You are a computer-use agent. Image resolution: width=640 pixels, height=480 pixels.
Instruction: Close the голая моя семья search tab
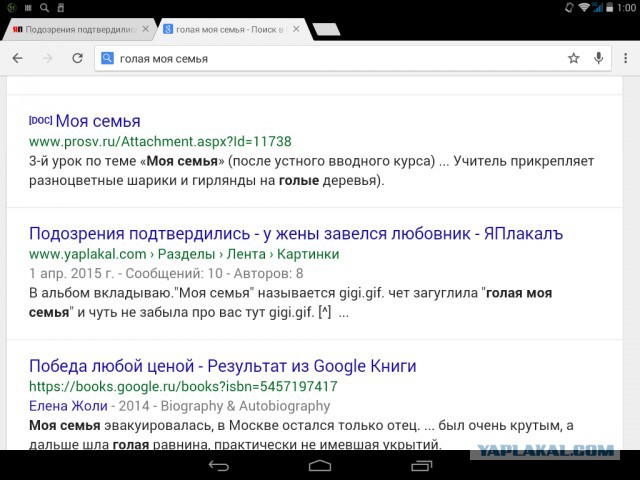[296, 29]
